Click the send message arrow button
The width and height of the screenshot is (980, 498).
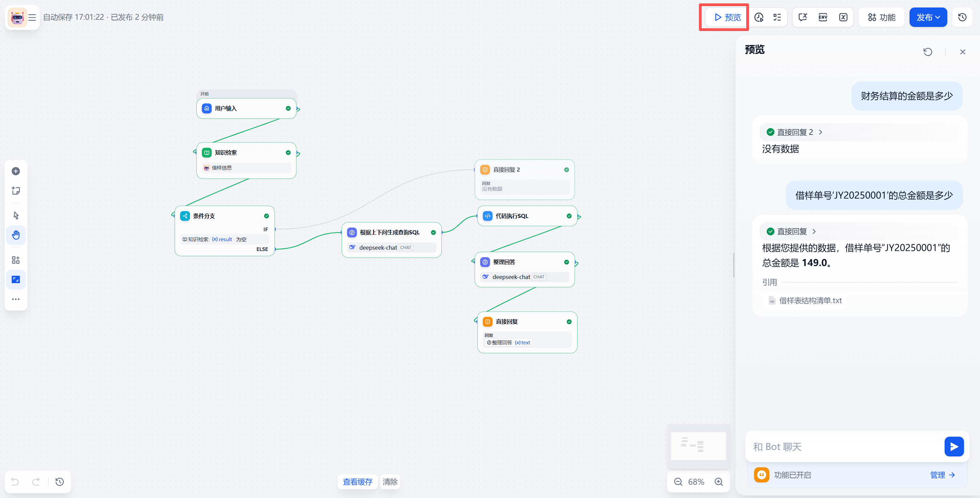pos(953,446)
